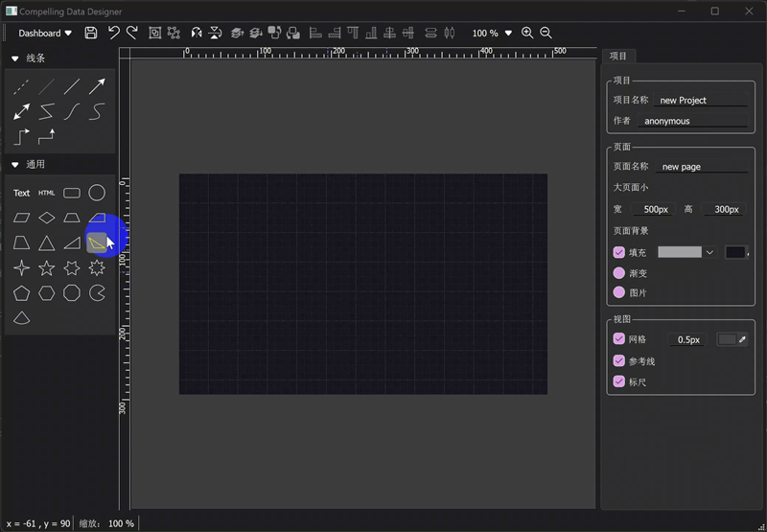
Task: Choose the four-point star shape
Action: point(21,268)
